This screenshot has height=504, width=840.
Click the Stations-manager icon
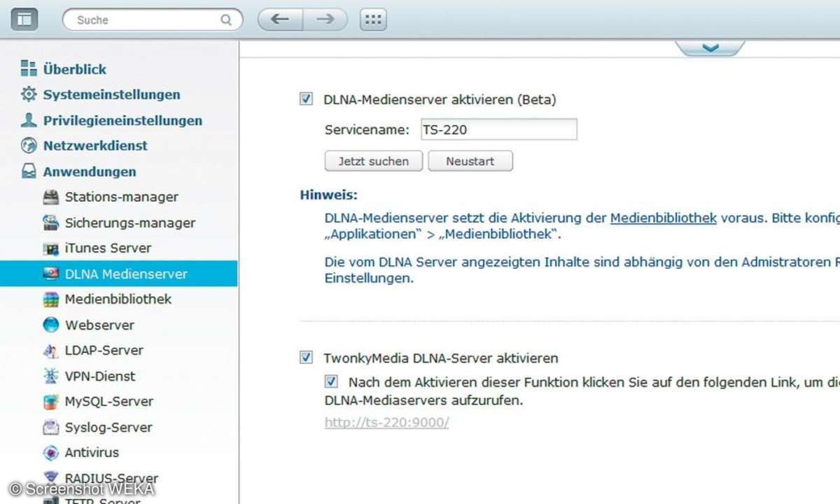[x=50, y=197]
